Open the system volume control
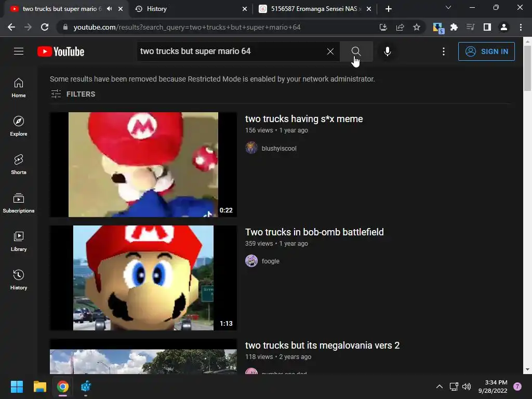The width and height of the screenshot is (532, 399). coord(467,387)
